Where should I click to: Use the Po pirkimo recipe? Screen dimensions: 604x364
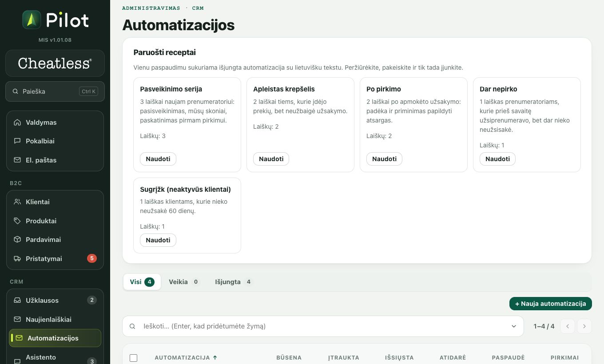[x=385, y=159]
